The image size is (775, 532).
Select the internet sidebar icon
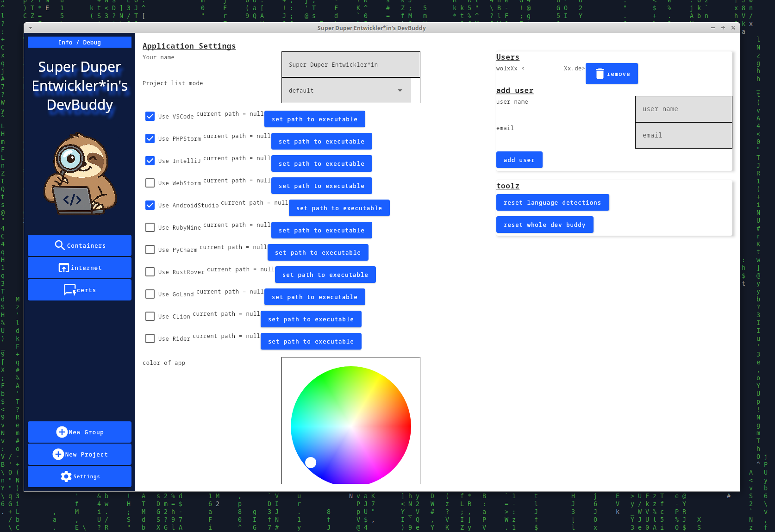tap(79, 268)
